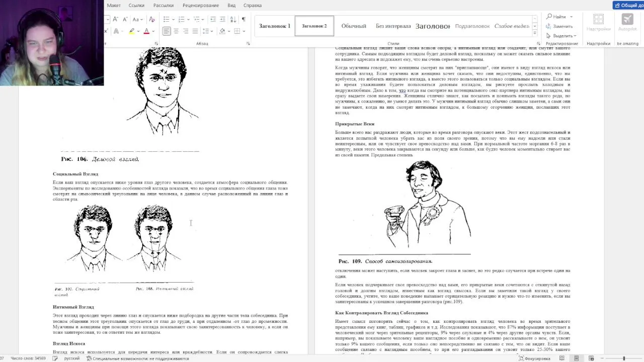Click the Общий доступ share button
The height and width of the screenshot is (362, 644).
pyautogui.click(x=628, y=6)
